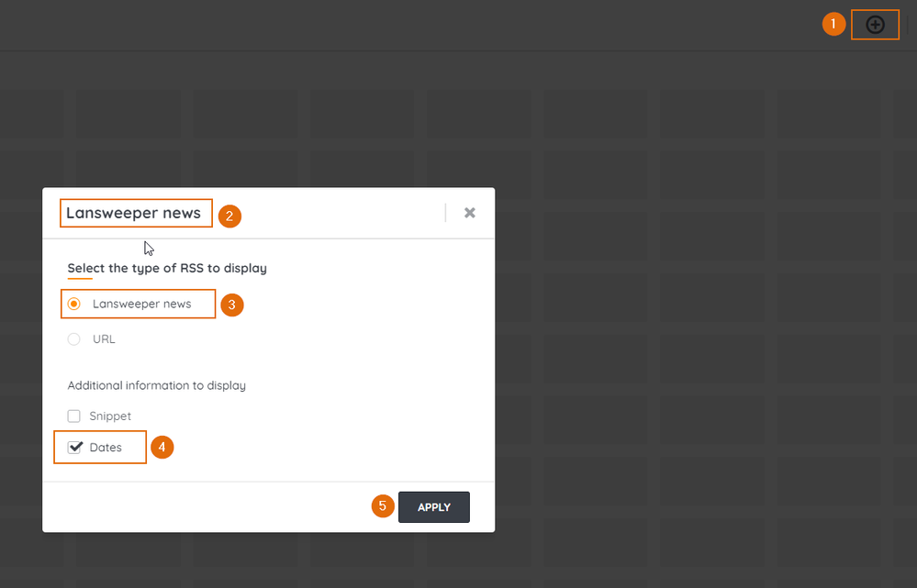
Task: Click the orange step marker numbered 4
Action: [162, 448]
